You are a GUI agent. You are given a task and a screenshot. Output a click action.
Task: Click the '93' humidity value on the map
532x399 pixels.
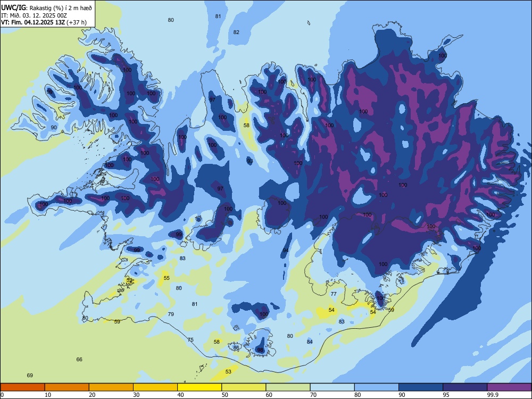[250, 161]
